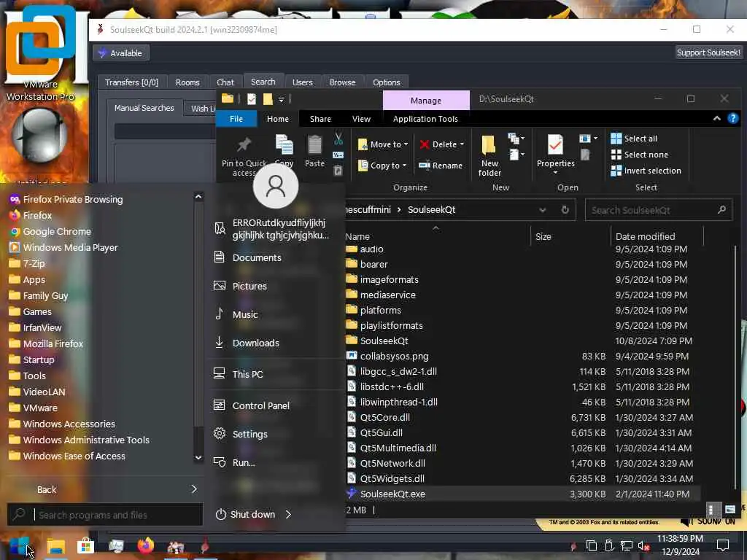The image size is (747, 560).
Task: Expand address bar history dropdown
Action: pos(542,210)
